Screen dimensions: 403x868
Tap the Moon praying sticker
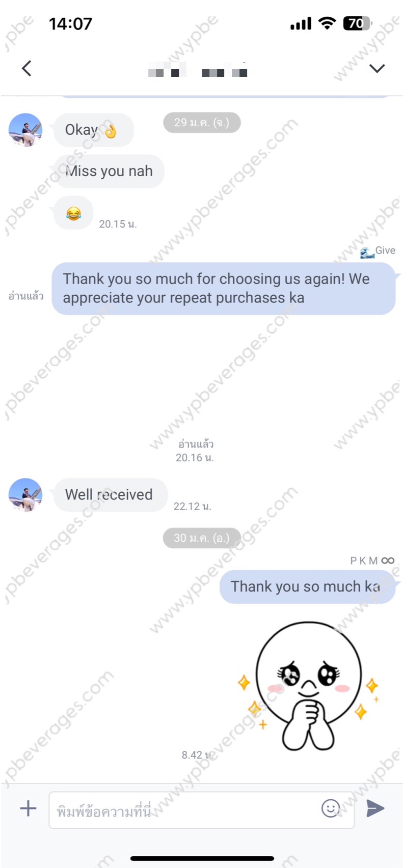(x=308, y=686)
